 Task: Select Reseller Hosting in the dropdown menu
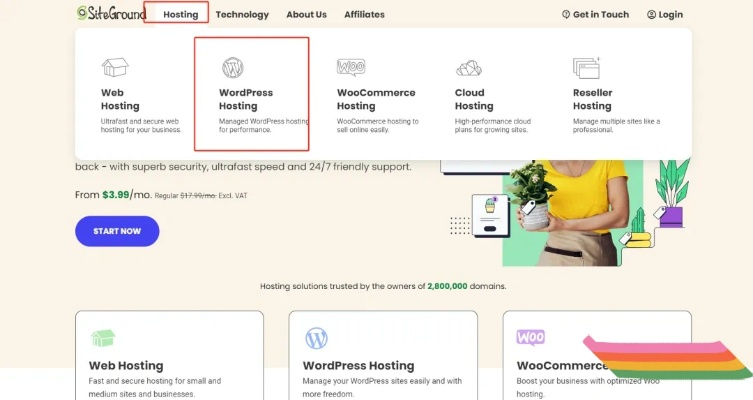[592, 99]
